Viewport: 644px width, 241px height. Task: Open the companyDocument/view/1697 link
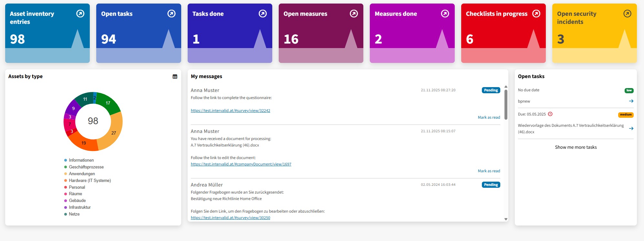tap(241, 164)
